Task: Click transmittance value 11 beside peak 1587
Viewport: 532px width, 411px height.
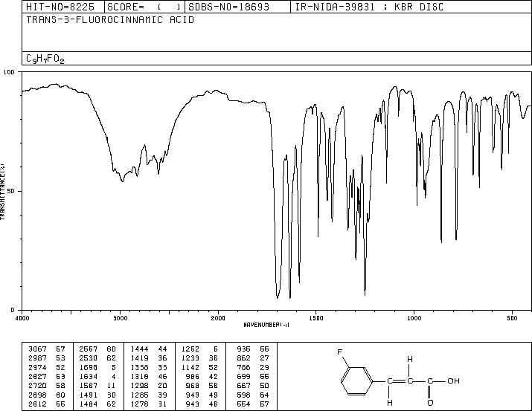Action: (112, 386)
